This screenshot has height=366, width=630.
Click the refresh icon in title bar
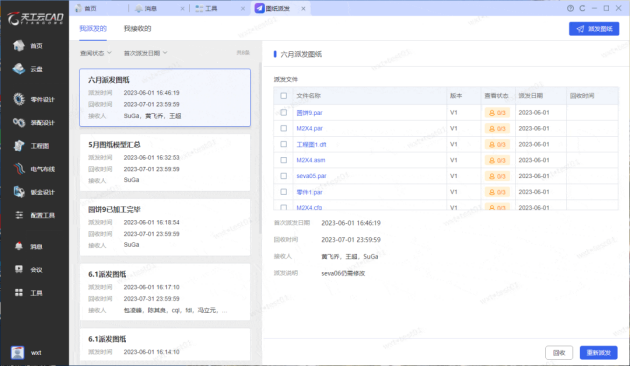(x=582, y=8)
